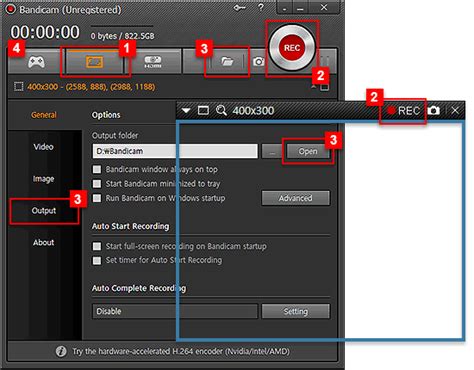The width and height of the screenshot is (474, 370).
Task: Click the pause bars beside round REC
Action: 326,62
